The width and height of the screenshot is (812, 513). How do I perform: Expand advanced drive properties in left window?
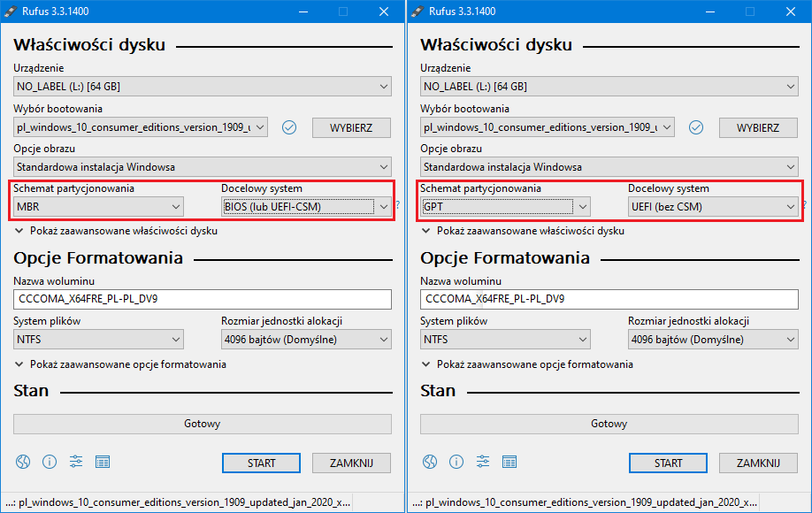pos(117,231)
